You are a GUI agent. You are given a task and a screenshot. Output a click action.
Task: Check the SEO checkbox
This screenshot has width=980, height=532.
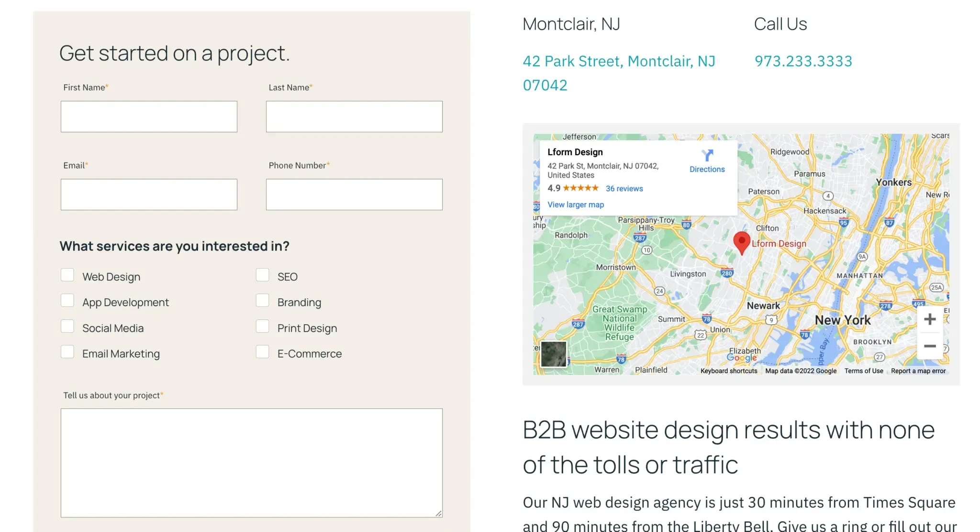tap(262, 274)
